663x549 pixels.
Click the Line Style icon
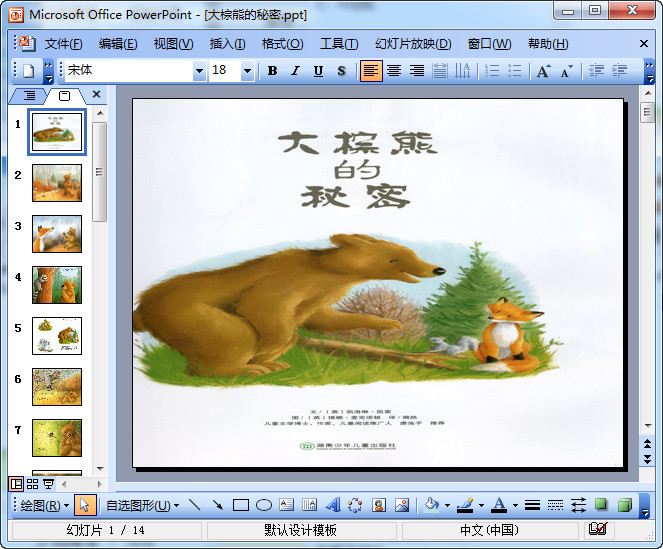tap(532, 505)
